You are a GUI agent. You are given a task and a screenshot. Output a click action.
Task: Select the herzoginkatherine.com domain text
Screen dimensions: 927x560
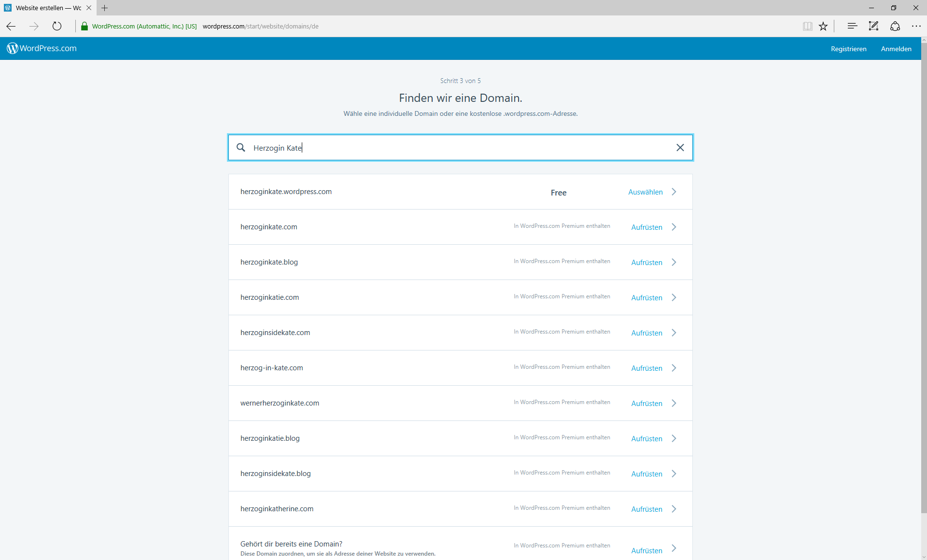(277, 509)
